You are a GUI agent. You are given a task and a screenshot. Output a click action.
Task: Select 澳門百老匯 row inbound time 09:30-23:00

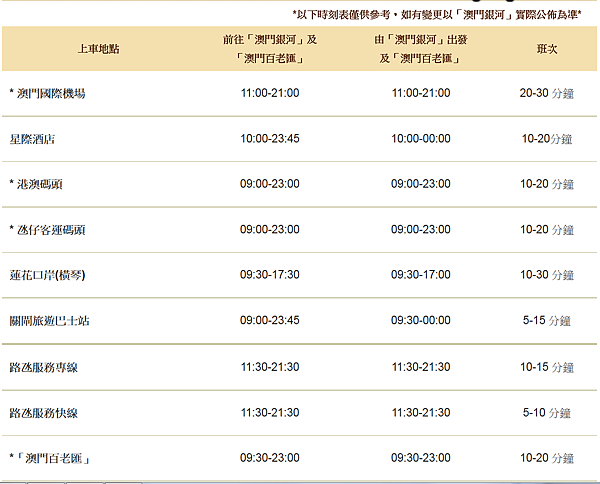pos(270,458)
